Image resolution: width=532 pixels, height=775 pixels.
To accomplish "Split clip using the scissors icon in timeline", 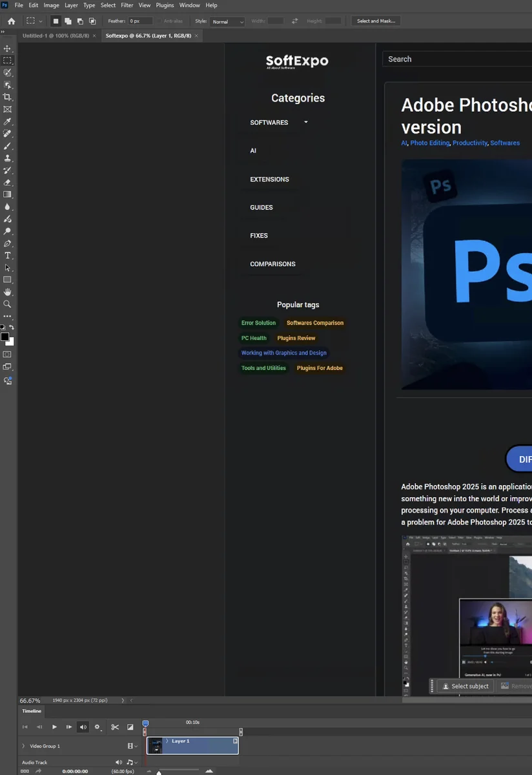I will point(116,727).
